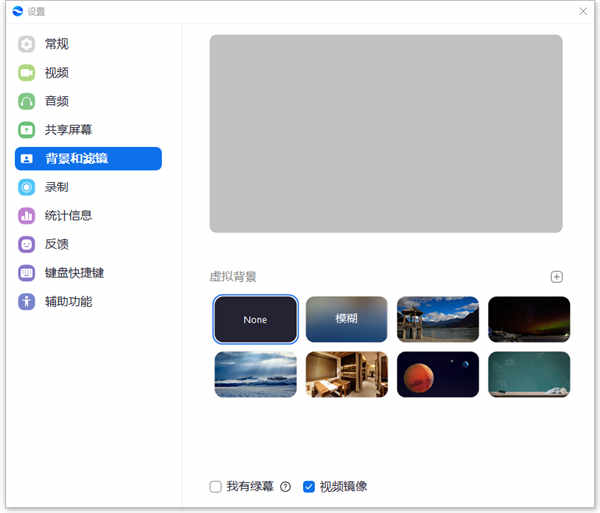Click the 虚拟背景 section label
The height and width of the screenshot is (513, 600).
(x=233, y=277)
